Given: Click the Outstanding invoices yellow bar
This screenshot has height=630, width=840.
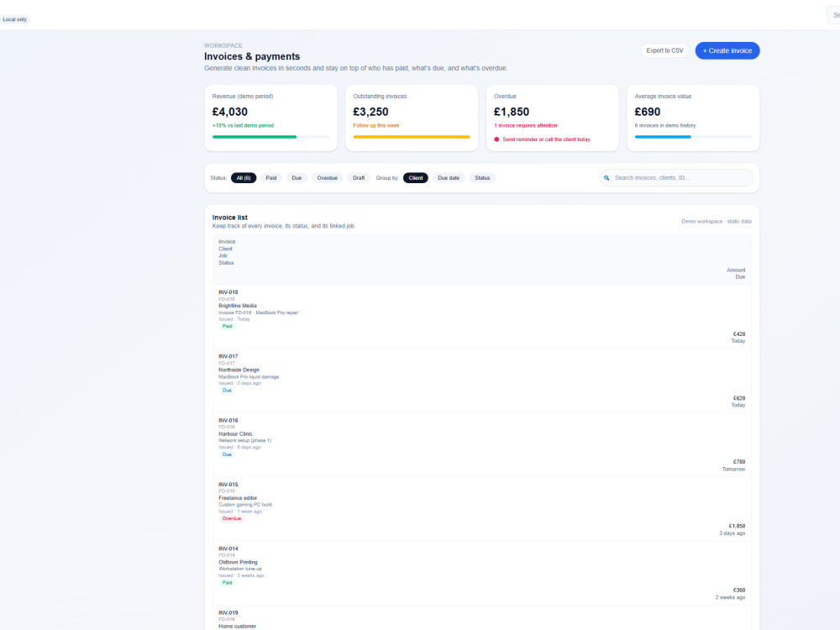Looking at the screenshot, I should click(x=412, y=137).
